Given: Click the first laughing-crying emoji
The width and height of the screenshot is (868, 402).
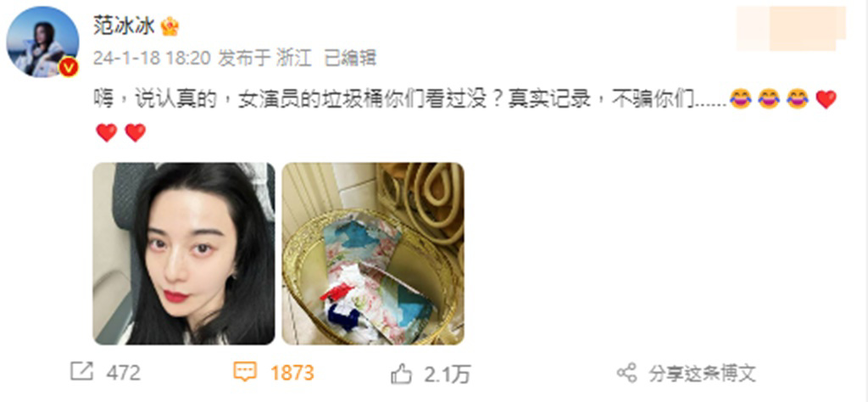Looking at the screenshot, I should tap(739, 100).
